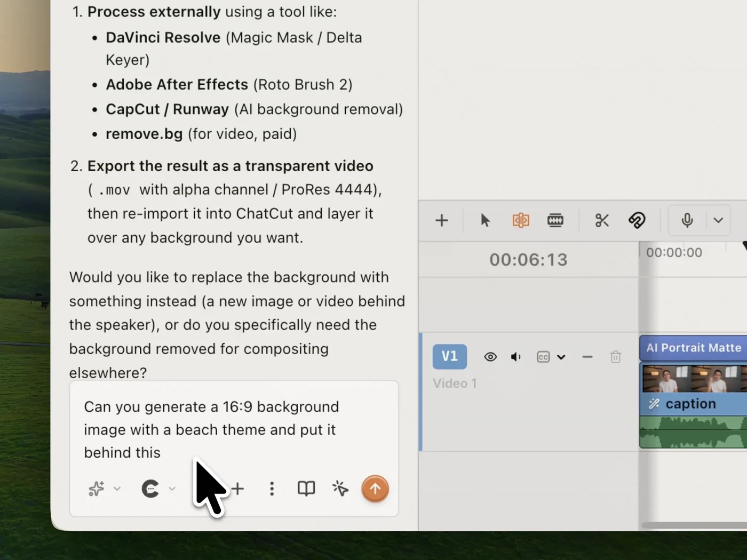Click the 'remove.bg' text in chat
747x560 pixels.
144,134
